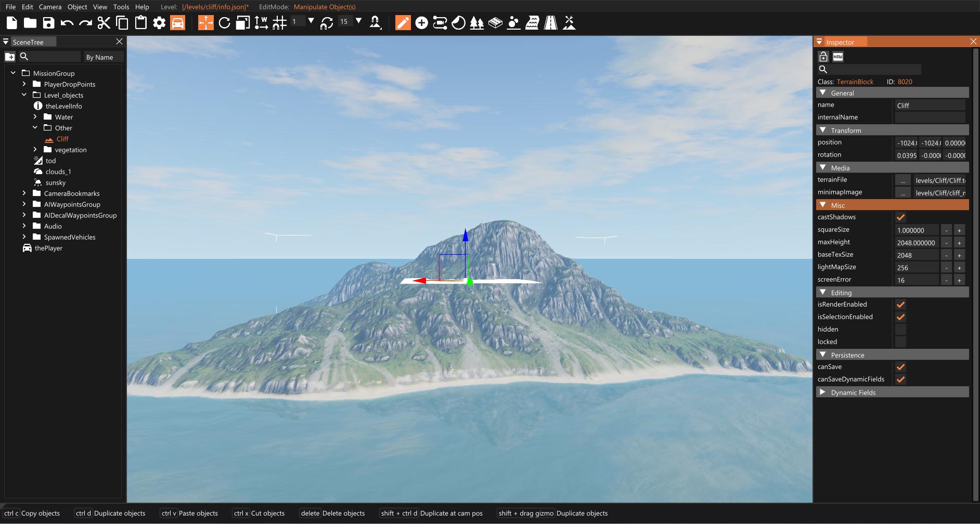Image resolution: width=980 pixels, height=524 pixels.
Task: Open the Camera menu
Action: point(50,7)
